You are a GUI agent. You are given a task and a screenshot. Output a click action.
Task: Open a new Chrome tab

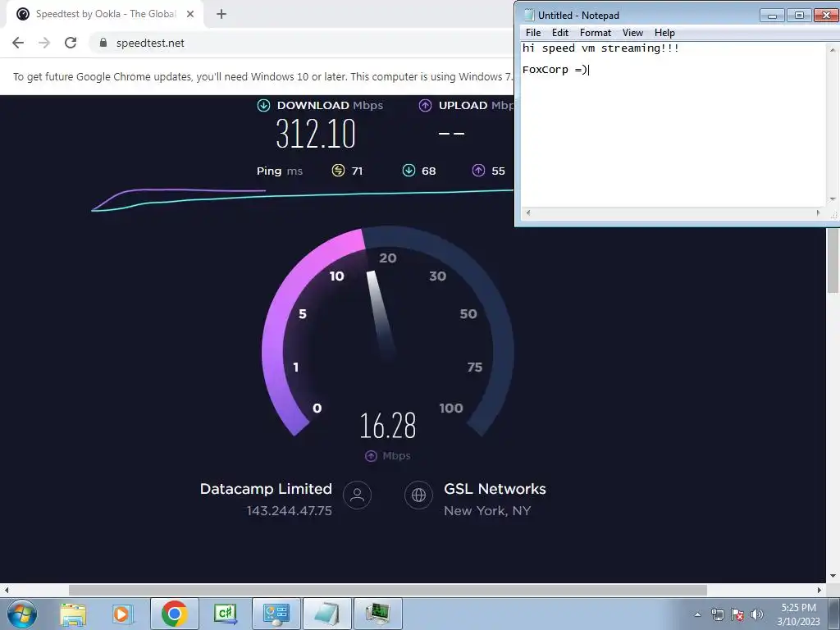coord(221,14)
